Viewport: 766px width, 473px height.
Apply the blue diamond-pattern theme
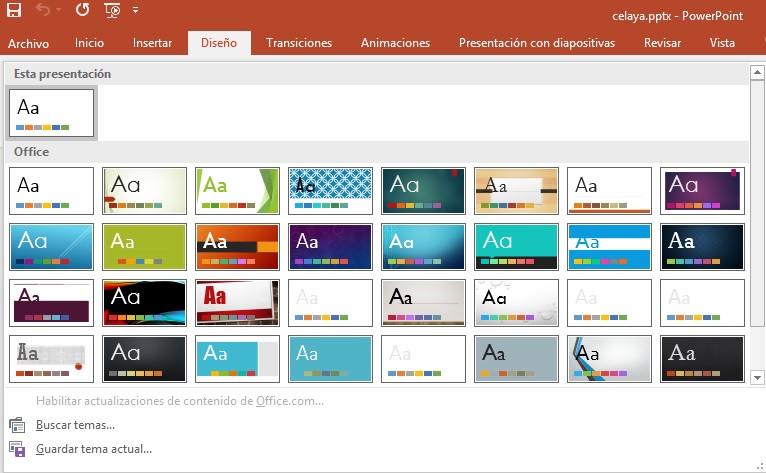(330, 191)
